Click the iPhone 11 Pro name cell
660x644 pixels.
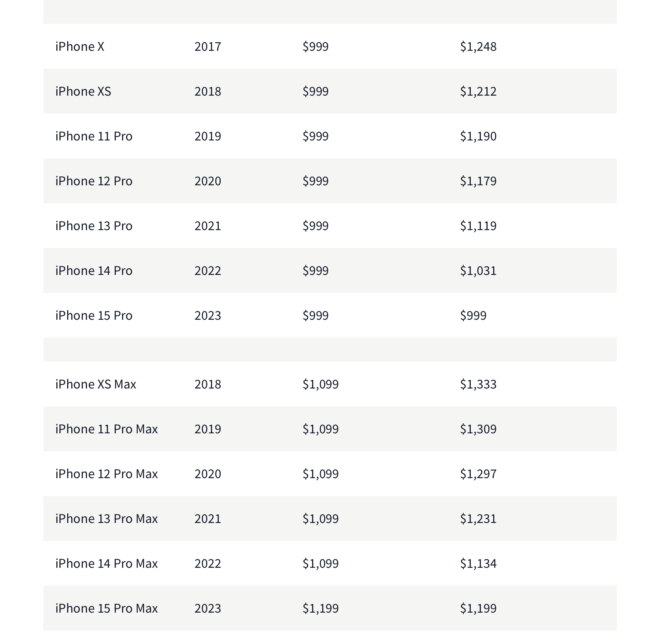94,136
